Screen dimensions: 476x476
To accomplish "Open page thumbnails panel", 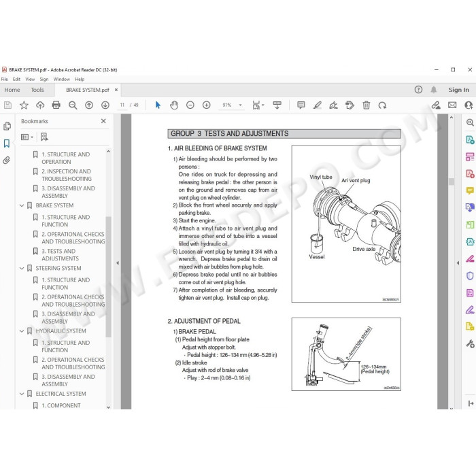I will click(7, 126).
